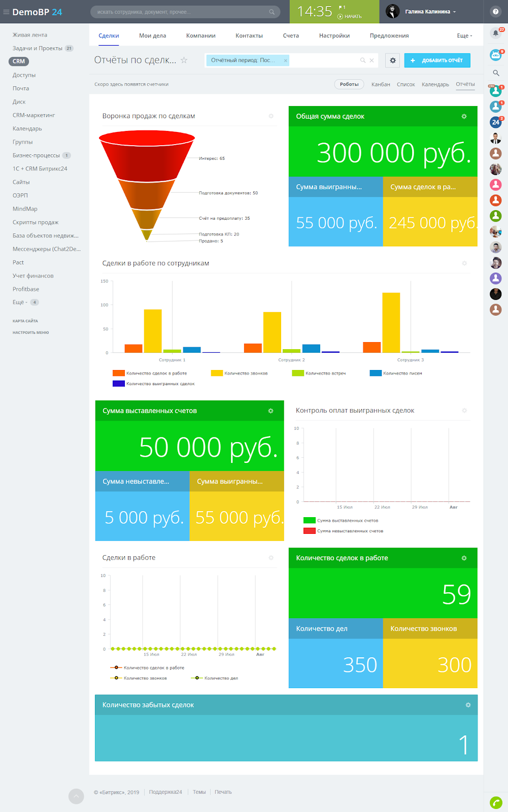The image size is (508, 812).
Task: Open the filter settings gear button
Action: pos(392,60)
